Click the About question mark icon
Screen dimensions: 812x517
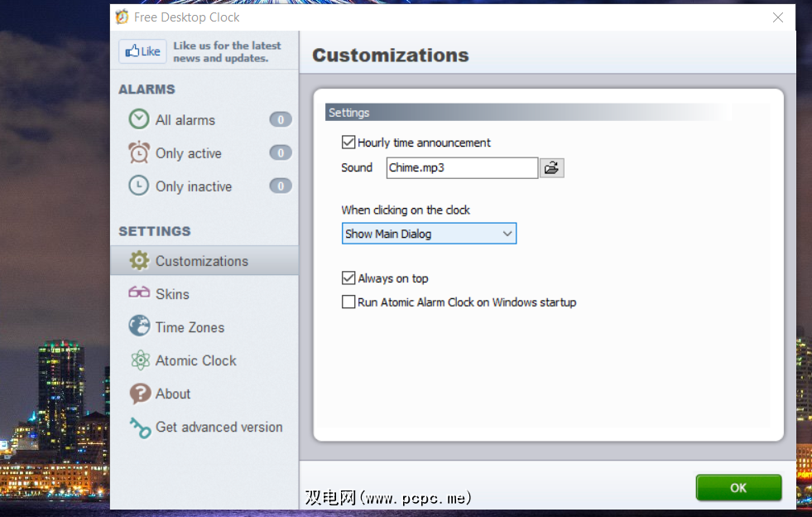coord(140,394)
